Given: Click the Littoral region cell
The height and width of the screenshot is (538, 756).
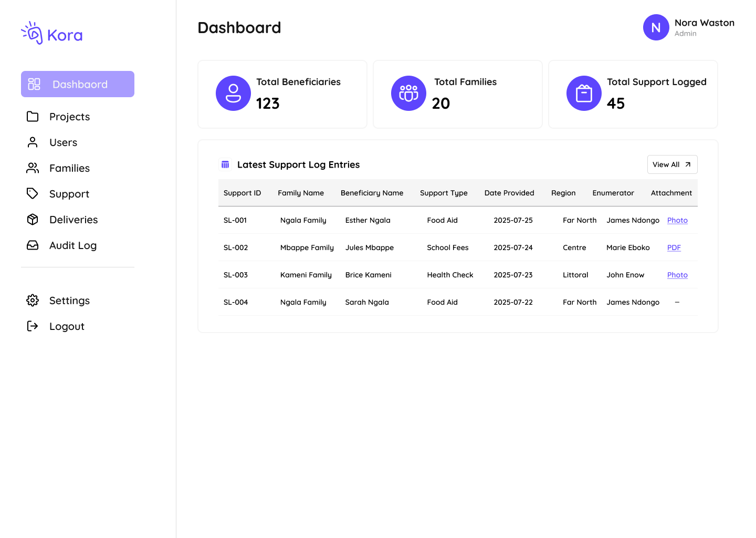Looking at the screenshot, I should (x=575, y=275).
